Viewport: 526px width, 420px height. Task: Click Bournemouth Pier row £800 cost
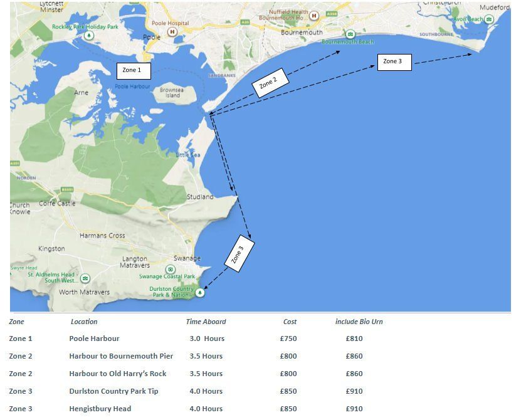point(288,356)
